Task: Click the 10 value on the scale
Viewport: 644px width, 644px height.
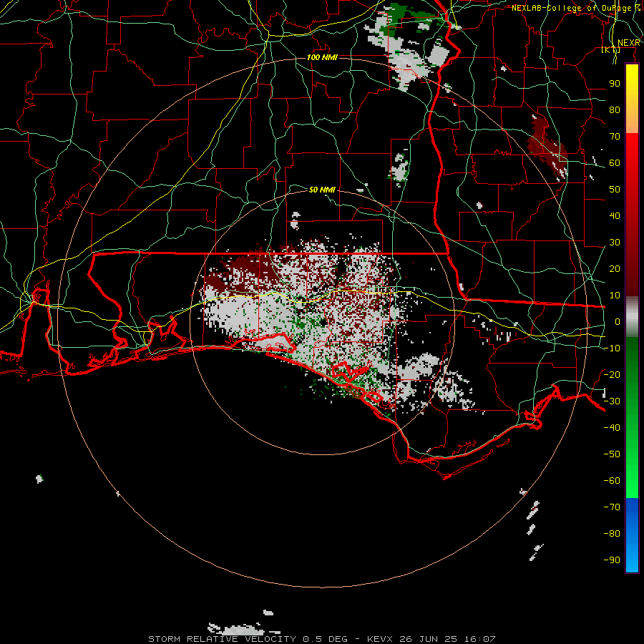Action: [x=615, y=296]
